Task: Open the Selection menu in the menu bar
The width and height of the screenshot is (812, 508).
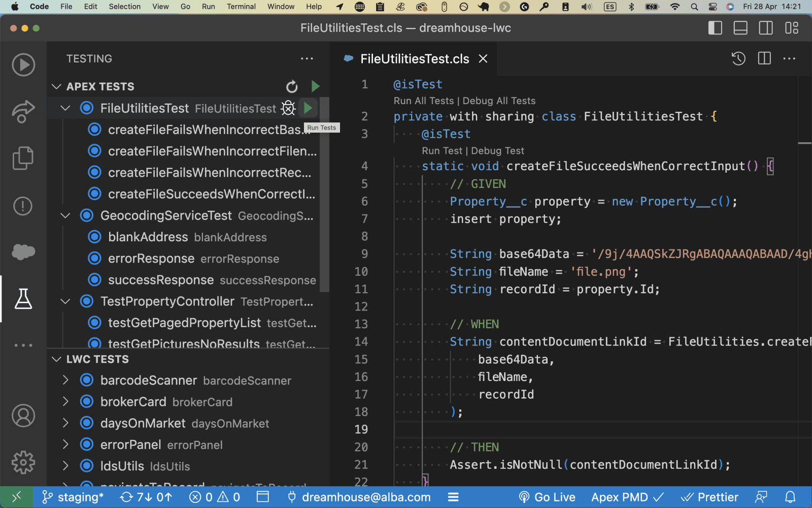Action: [124, 7]
